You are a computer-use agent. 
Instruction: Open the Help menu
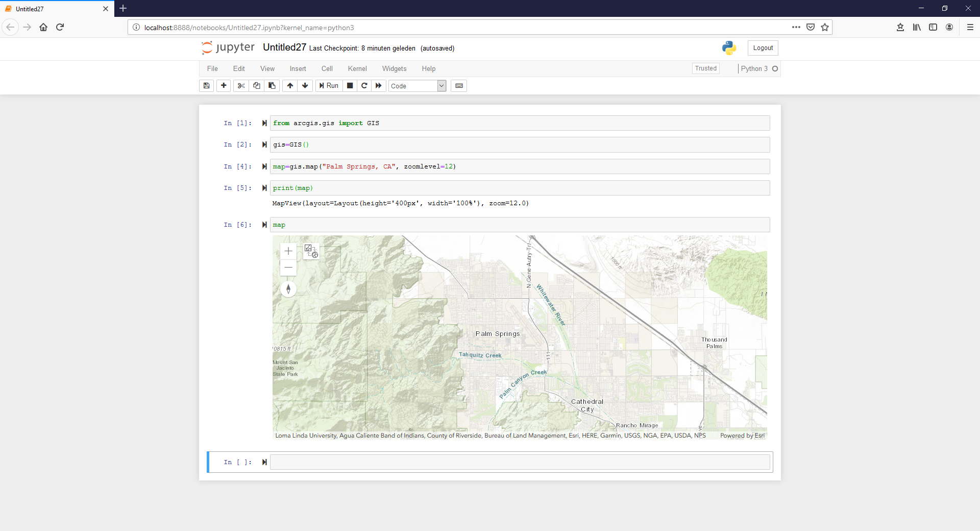[x=429, y=68]
